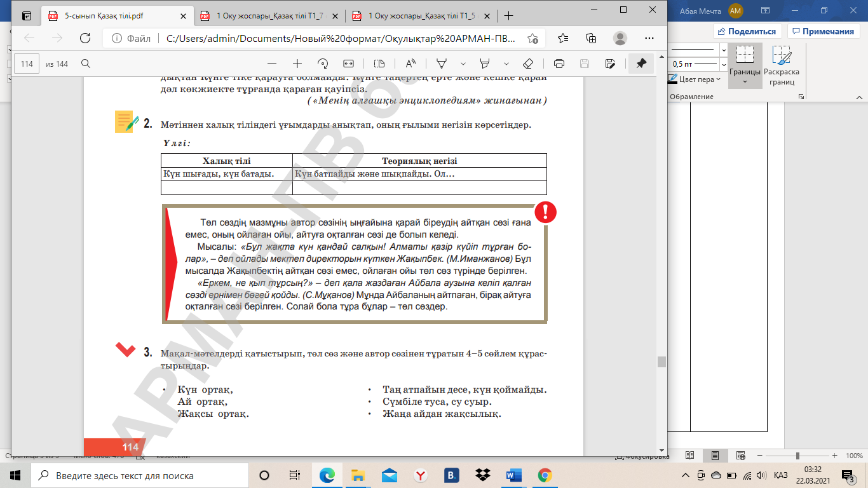Screen dimensions: 868x488
Task: Switch Word to web layout view
Action: 741,456
